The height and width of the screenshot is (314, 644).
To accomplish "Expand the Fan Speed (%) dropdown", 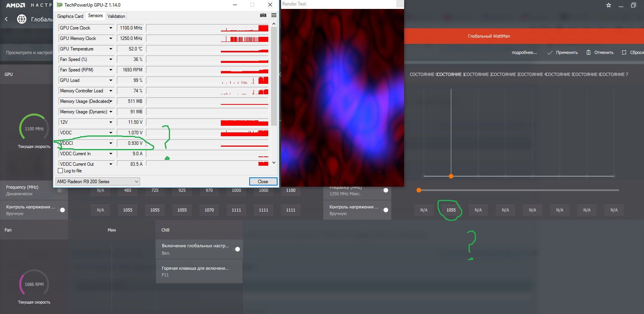I will 111,59.
